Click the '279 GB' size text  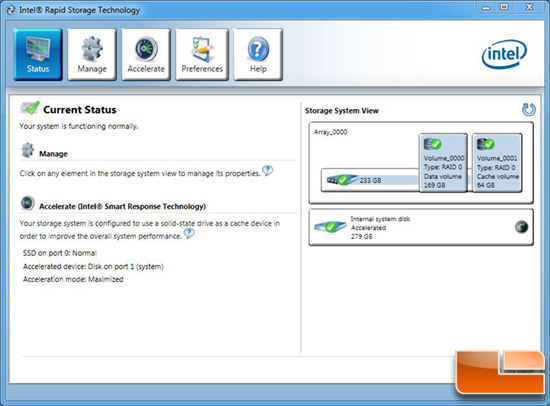click(x=362, y=237)
